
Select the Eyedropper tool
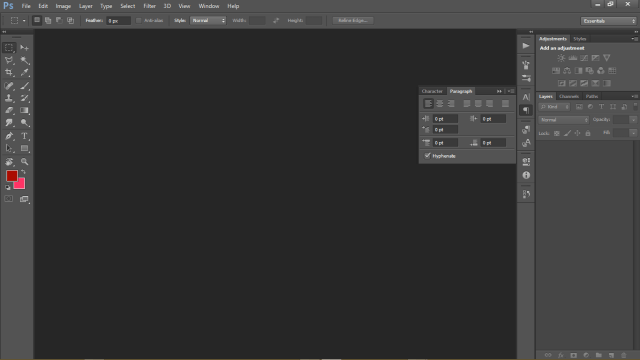tap(24, 73)
